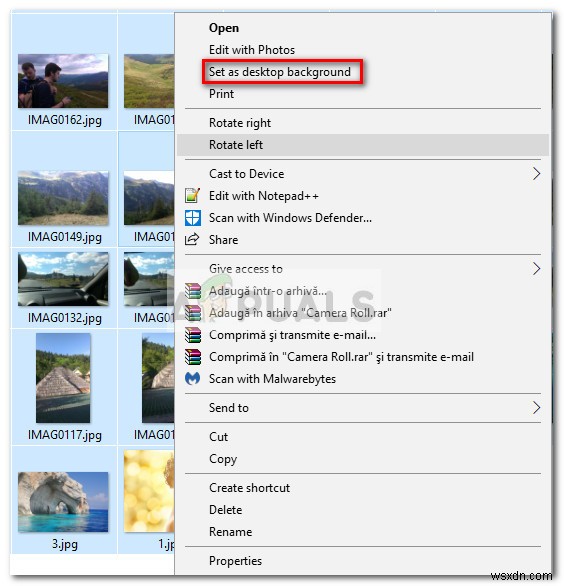Screen dimensions: 564x586
Task: Choose Delete from the context menu
Action: click(x=226, y=510)
